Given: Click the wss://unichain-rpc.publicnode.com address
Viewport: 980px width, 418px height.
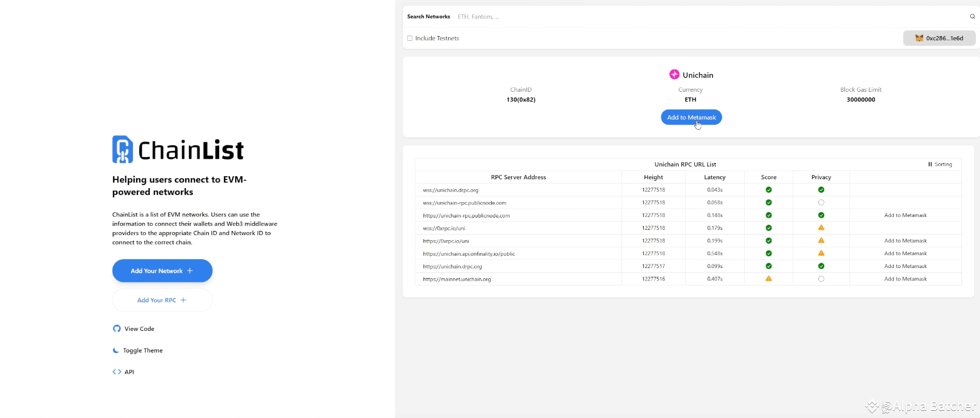Looking at the screenshot, I should pos(465,203).
